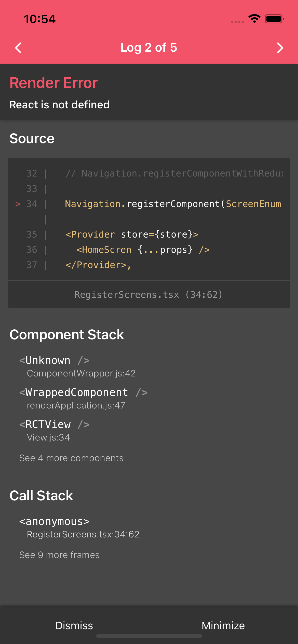Open the RCTView component stack entry
The image size is (298, 644).
[55, 430]
